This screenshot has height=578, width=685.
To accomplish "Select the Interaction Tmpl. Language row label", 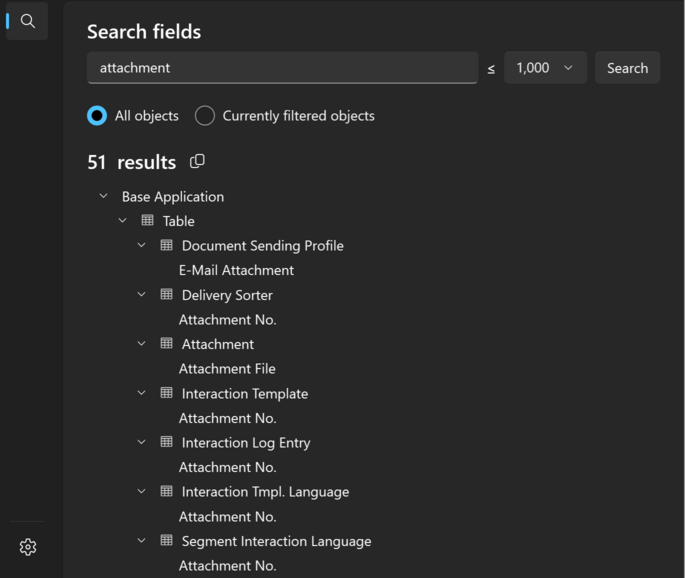I will click(266, 492).
